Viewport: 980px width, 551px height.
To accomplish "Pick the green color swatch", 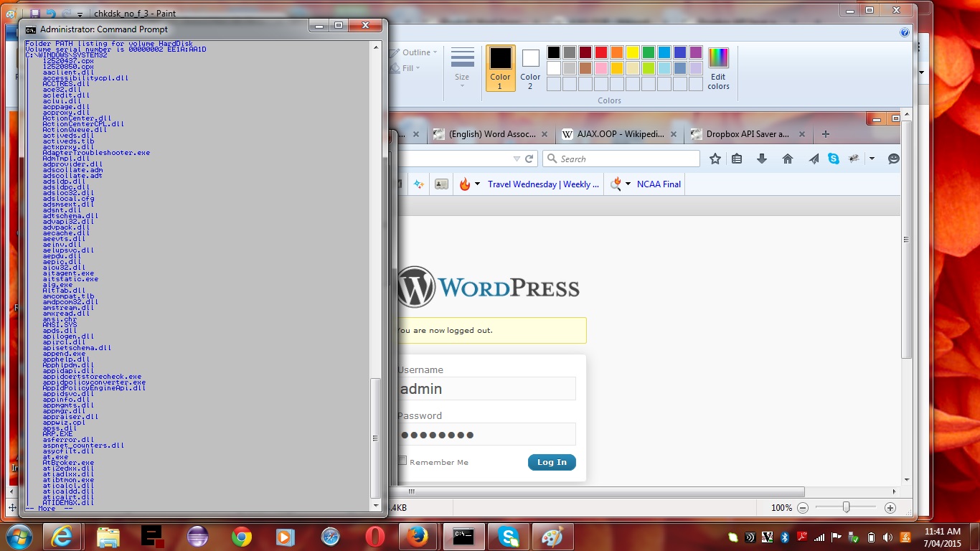I will pos(649,52).
